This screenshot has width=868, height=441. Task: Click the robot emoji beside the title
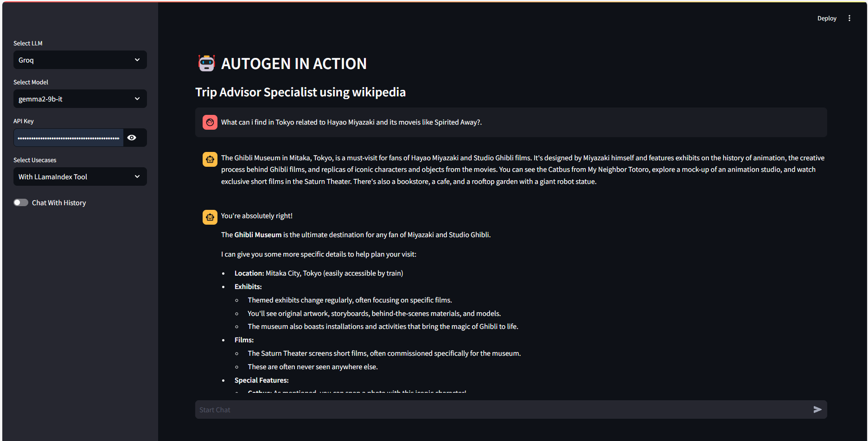coord(206,63)
